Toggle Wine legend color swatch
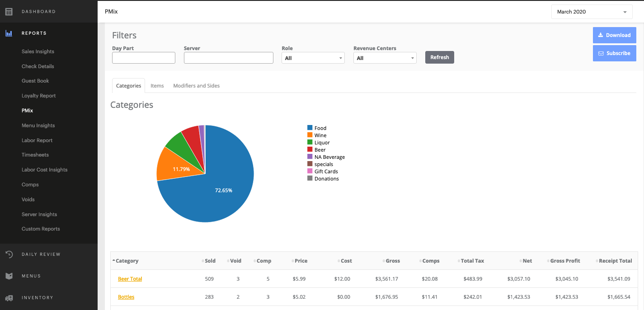Screen dimensions: 644x310 pyautogui.click(x=310, y=135)
